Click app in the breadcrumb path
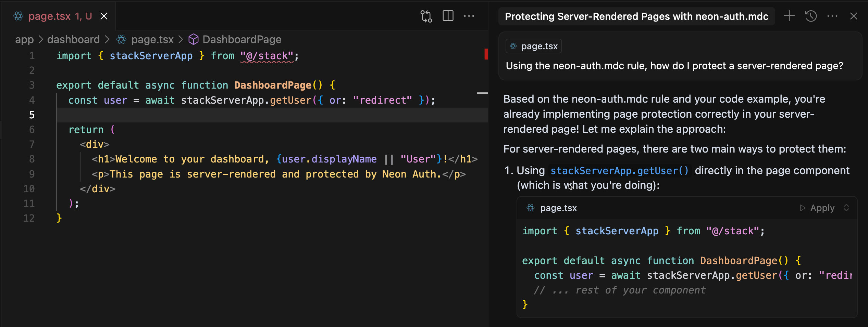 (x=24, y=39)
